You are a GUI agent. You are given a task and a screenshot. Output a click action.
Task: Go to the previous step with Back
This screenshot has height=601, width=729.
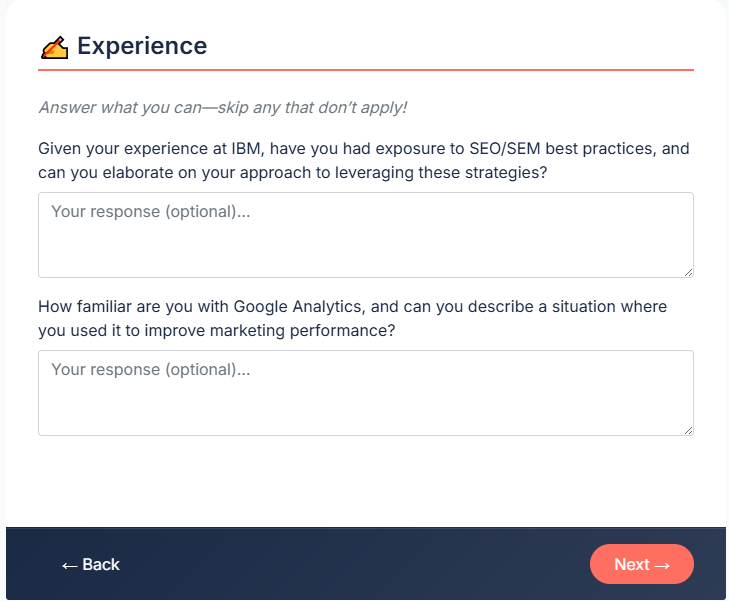(x=91, y=565)
